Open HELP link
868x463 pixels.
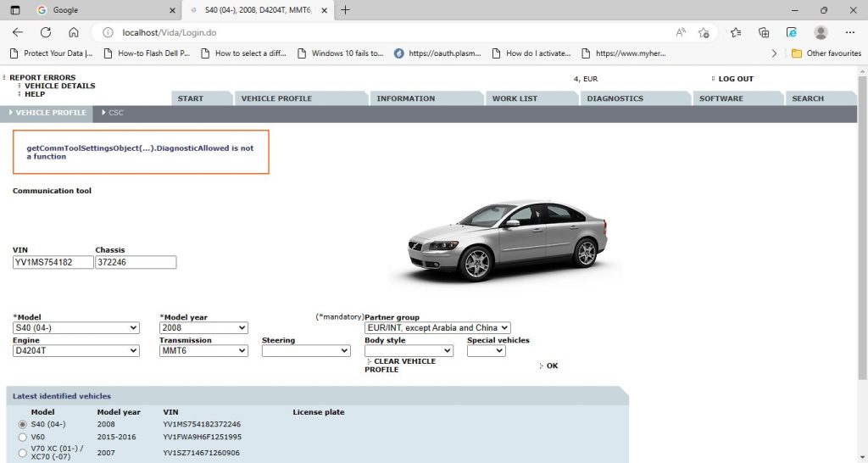tap(34, 94)
